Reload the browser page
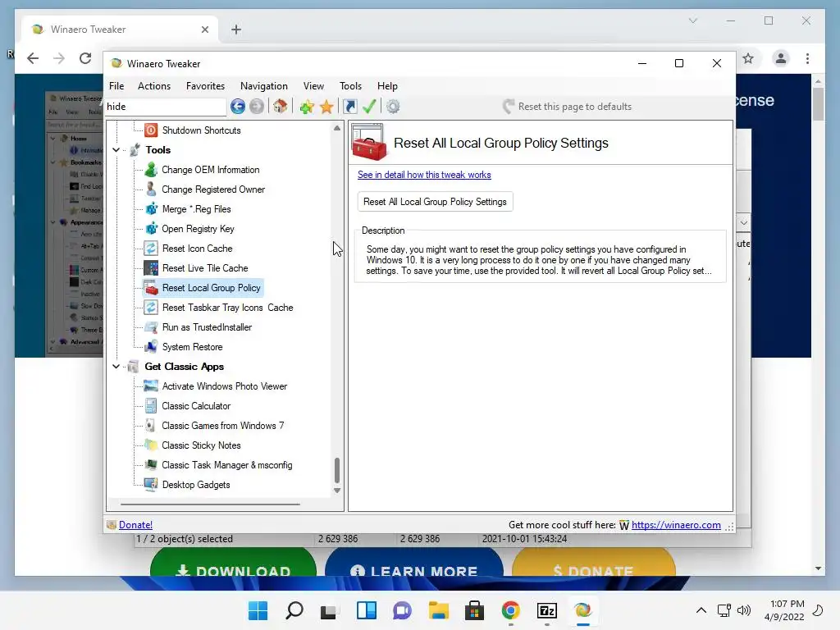This screenshot has height=630, width=840. (x=85, y=58)
